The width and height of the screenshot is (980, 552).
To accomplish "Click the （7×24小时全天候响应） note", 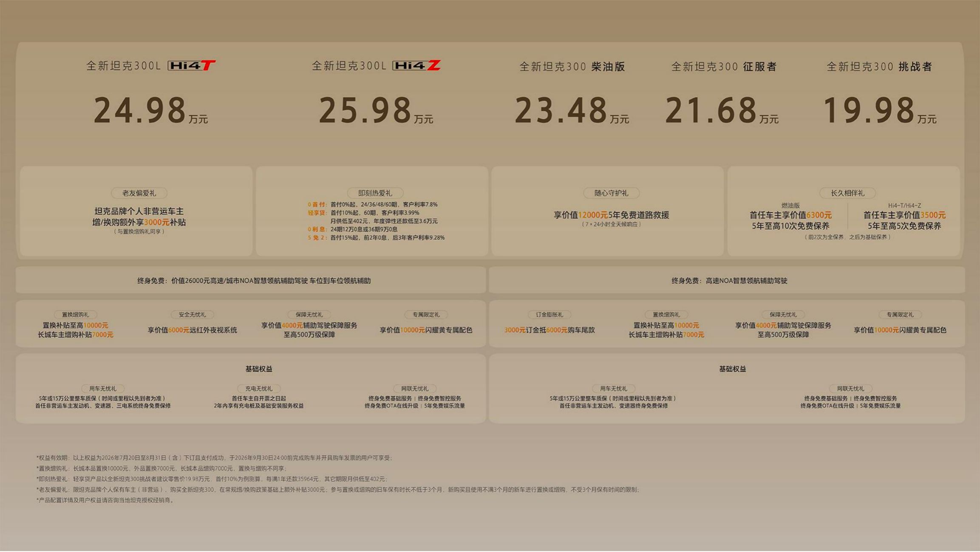I will [611, 224].
